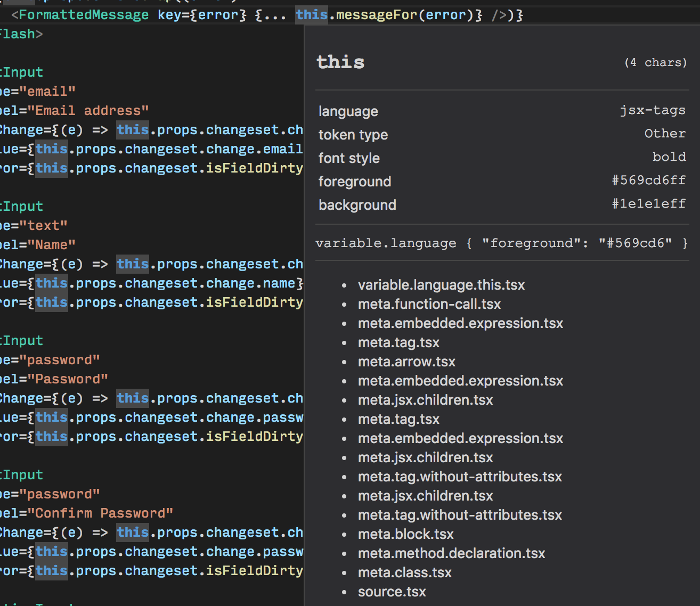
Task: Click the foreground color value #569cd6ff
Action: (x=649, y=180)
